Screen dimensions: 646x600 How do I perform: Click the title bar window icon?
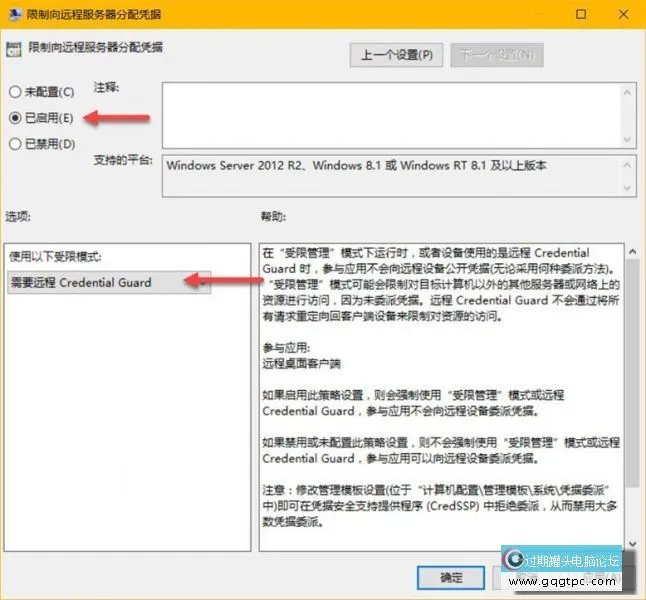pos(15,14)
